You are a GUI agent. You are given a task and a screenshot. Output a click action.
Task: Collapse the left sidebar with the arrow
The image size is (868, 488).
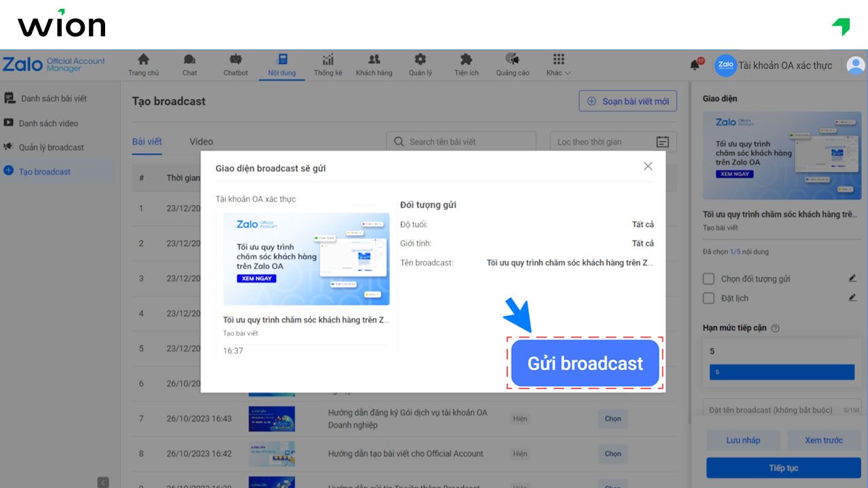(103, 482)
